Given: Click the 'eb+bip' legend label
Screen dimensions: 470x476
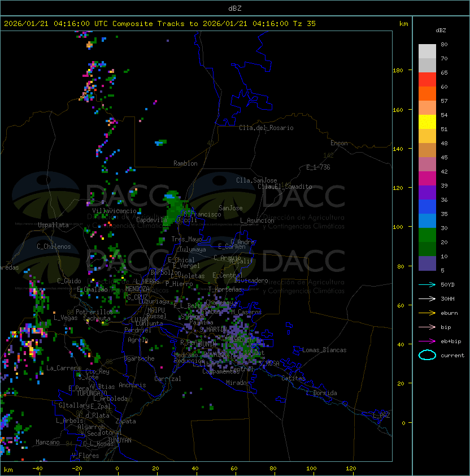Looking at the screenshot, I should pyautogui.click(x=451, y=341).
